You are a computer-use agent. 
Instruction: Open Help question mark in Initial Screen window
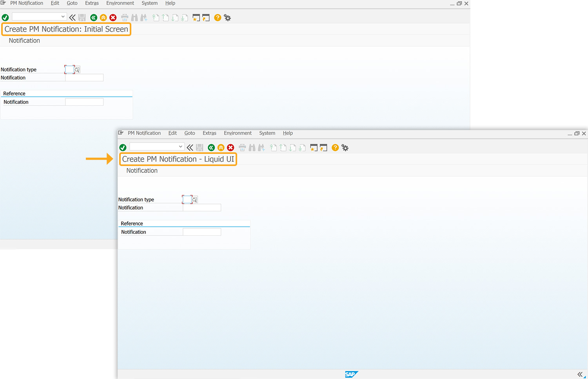pyautogui.click(x=218, y=18)
